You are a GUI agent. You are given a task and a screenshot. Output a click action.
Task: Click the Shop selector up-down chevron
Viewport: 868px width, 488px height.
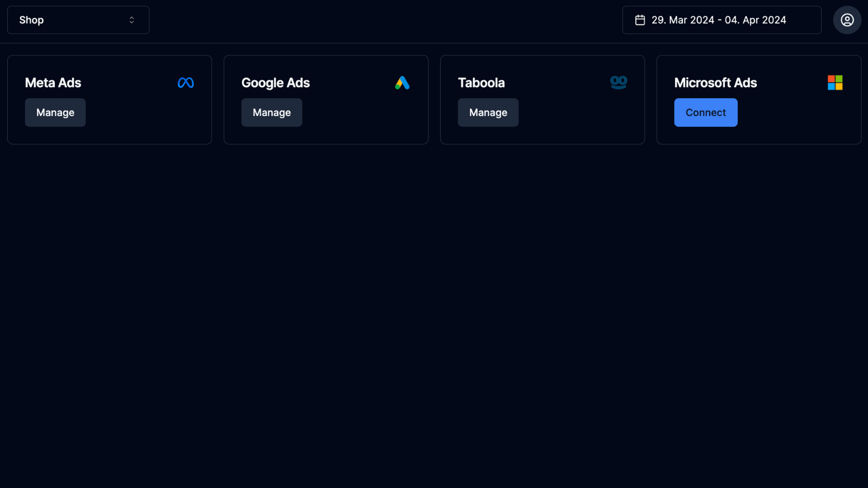pyautogui.click(x=131, y=20)
